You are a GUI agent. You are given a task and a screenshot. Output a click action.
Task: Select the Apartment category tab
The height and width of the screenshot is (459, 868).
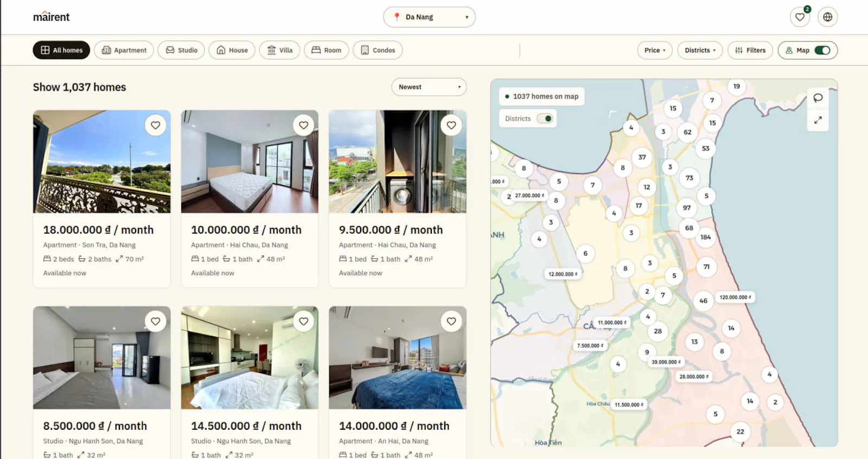[124, 50]
